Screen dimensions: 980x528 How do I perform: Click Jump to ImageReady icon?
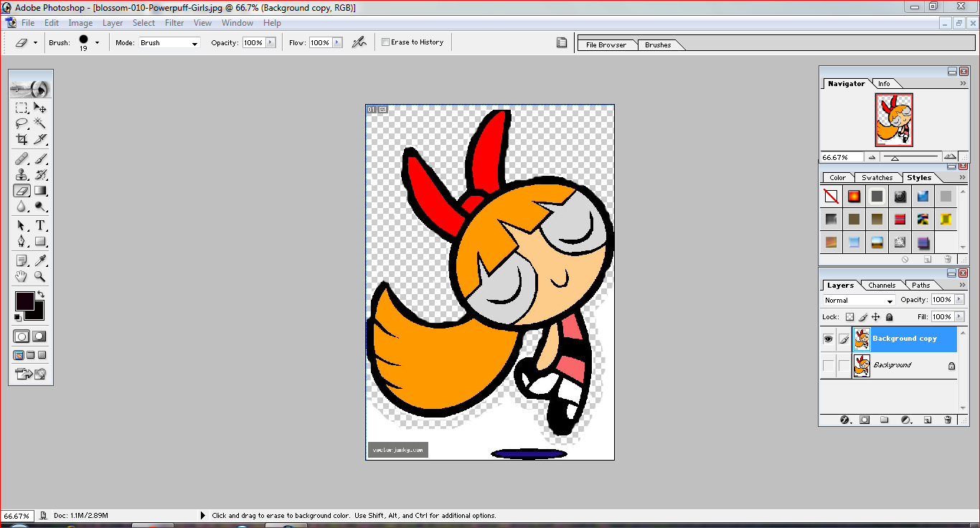point(30,373)
